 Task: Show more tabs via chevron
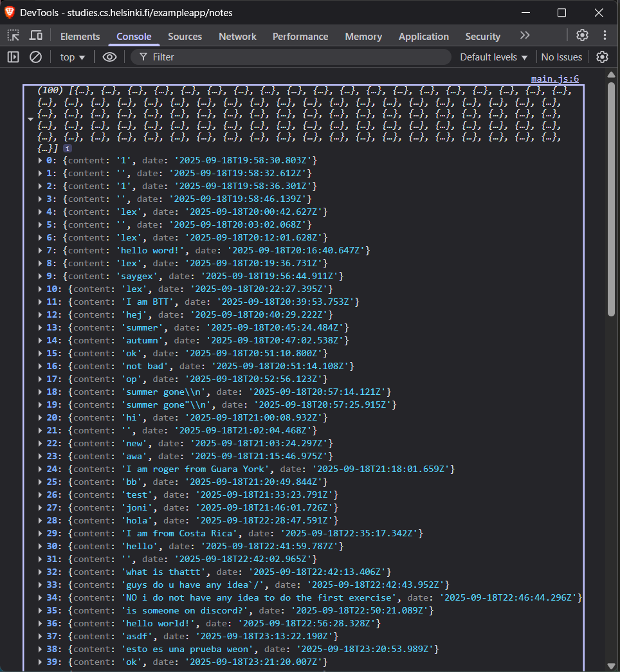coord(525,35)
